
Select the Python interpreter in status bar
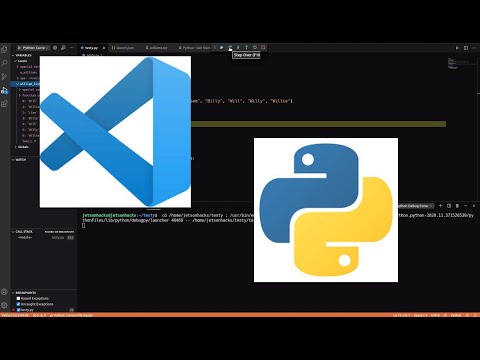[x=15, y=315]
